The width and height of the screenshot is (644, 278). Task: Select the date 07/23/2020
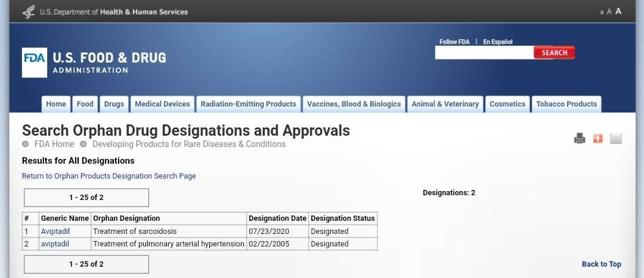point(269,231)
